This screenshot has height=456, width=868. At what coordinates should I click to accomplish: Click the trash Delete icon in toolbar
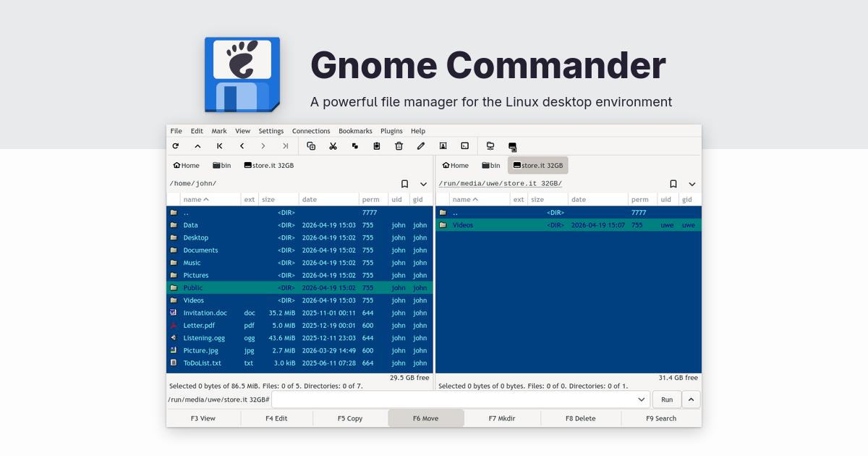point(399,146)
